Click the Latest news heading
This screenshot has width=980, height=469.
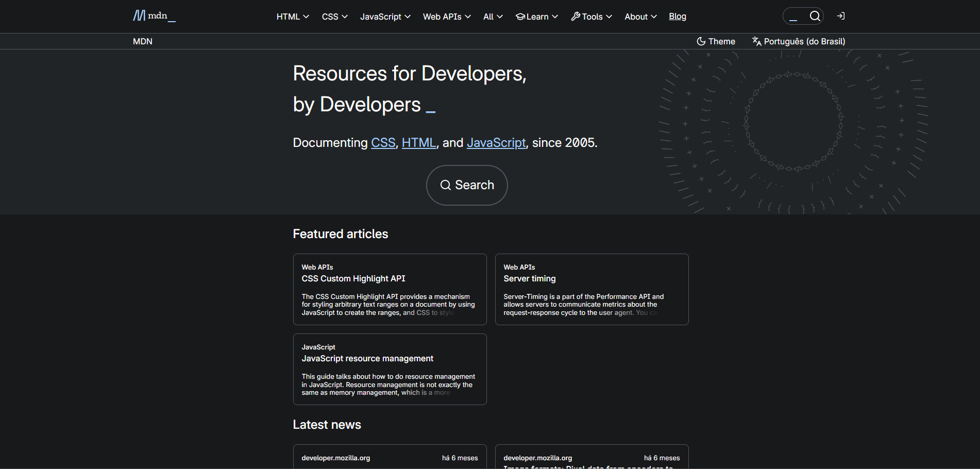pyautogui.click(x=327, y=425)
